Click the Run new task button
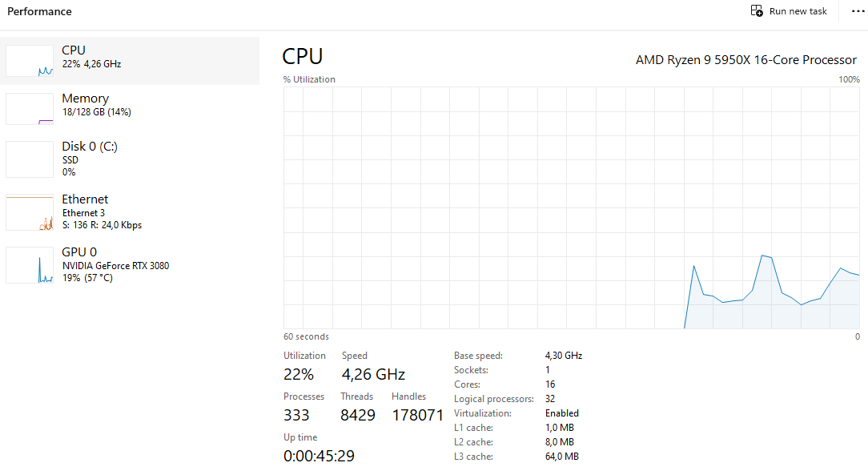Viewport: 868px width, 475px height. coord(789,10)
